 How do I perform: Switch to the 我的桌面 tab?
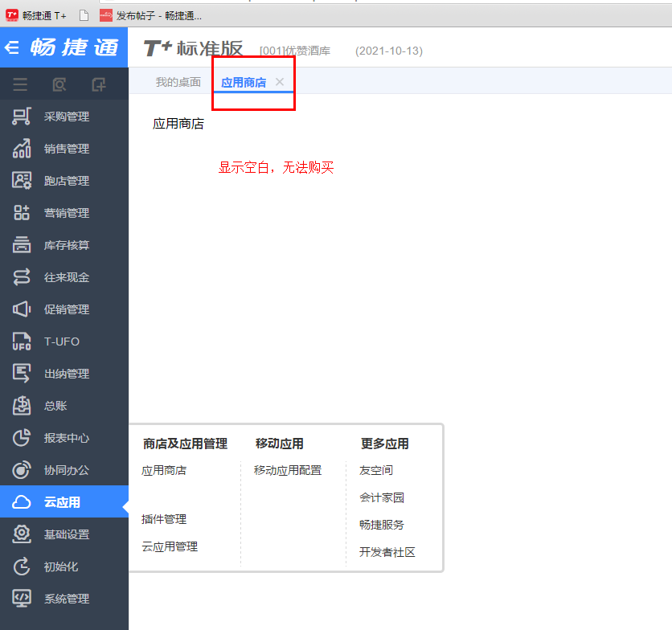pos(178,82)
